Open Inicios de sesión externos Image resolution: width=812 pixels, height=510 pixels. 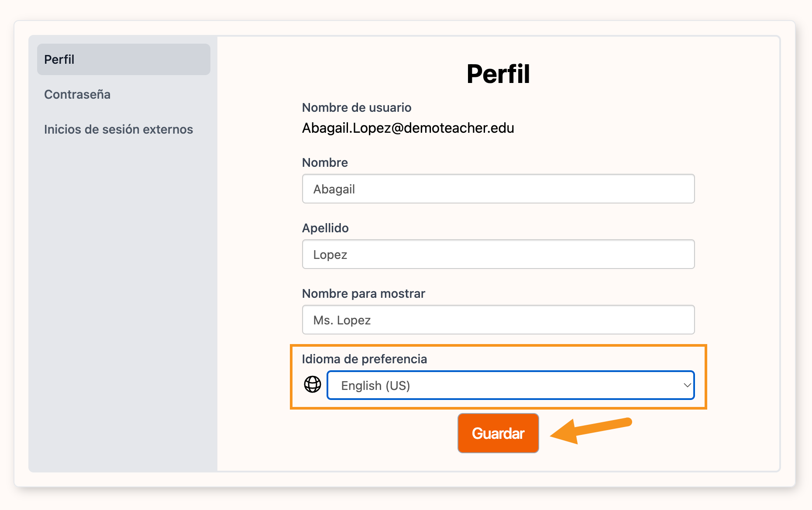[118, 129]
